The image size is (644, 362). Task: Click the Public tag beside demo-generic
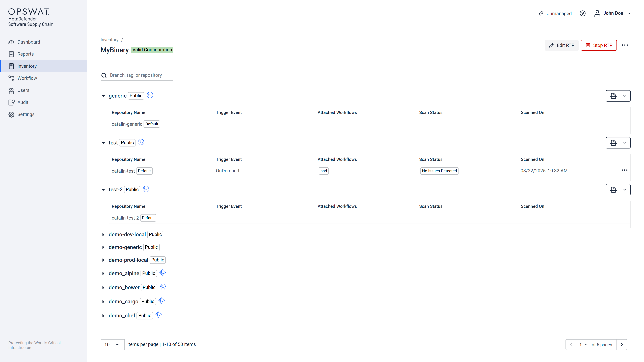point(151,247)
